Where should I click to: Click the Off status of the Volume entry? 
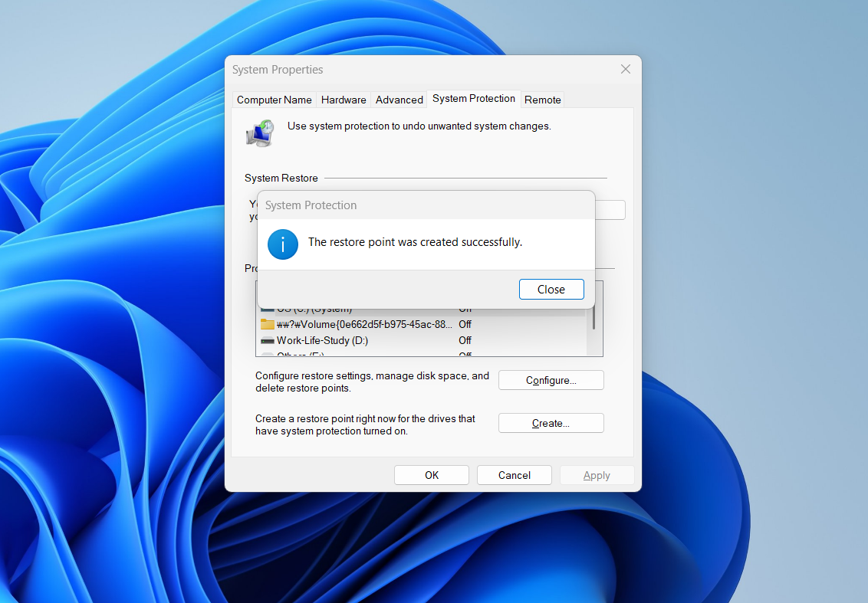pos(465,324)
